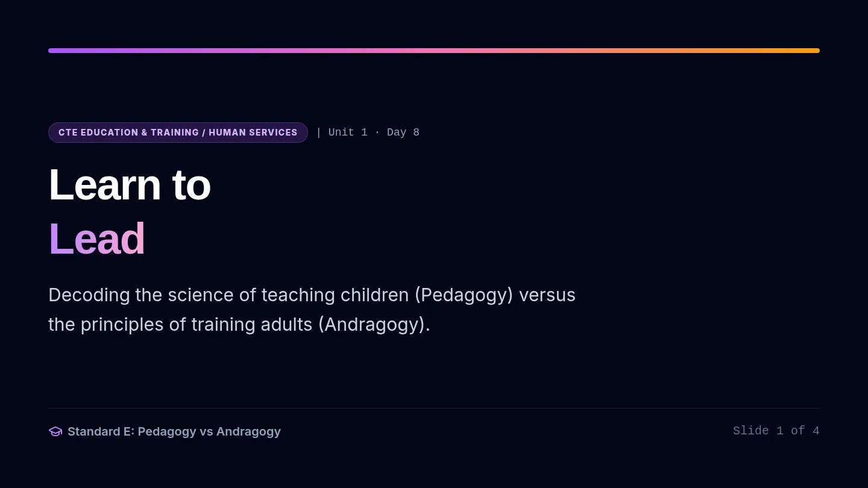Image resolution: width=868 pixels, height=488 pixels.
Task: Click the thin divider line above the footer
Action: 434,408
